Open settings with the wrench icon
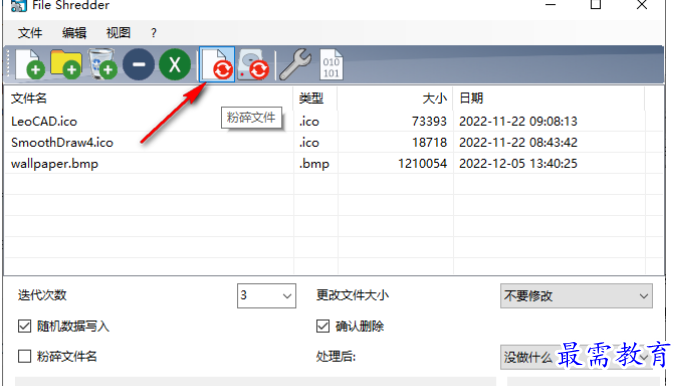 (x=295, y=65)
